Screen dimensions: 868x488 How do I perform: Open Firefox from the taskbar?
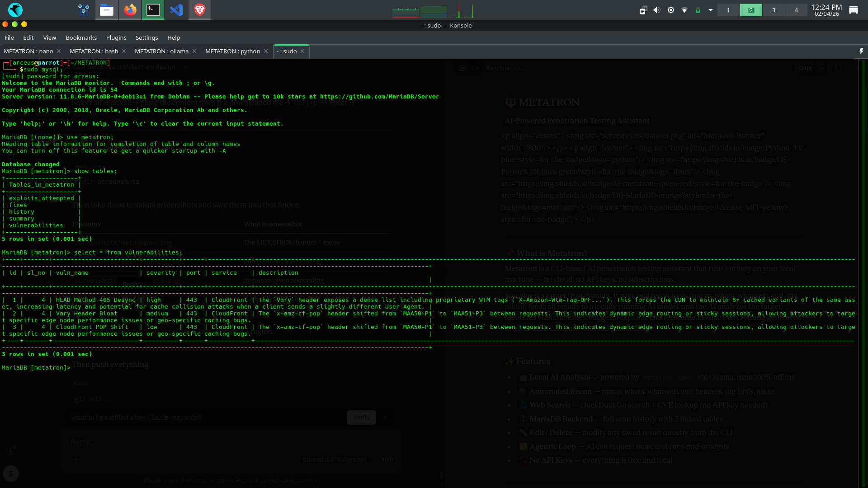[x=130, y=9]
